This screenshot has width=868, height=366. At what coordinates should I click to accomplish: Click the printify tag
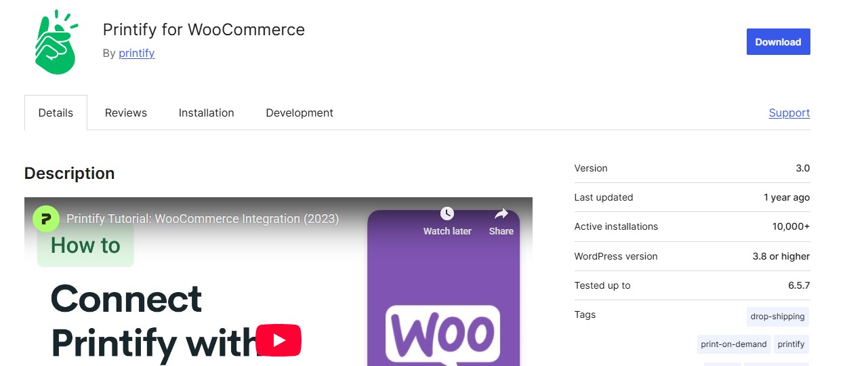pyautogui.click(x=791, y=344)
